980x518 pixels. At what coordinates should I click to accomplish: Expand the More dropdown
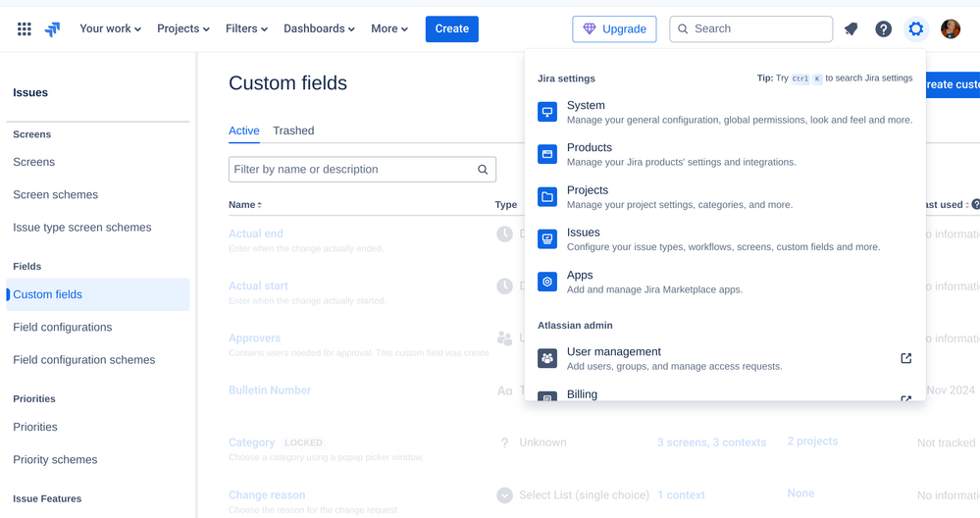(x=389, y=28)
